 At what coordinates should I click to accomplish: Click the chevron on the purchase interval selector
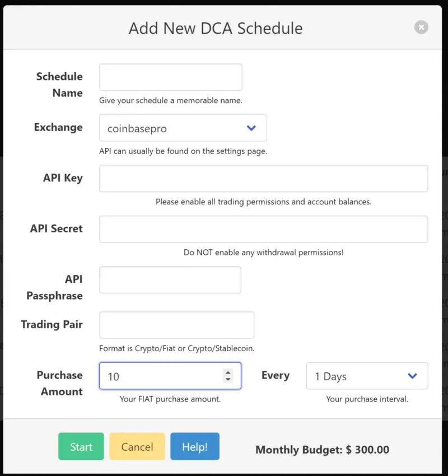[x=412, y=376]
